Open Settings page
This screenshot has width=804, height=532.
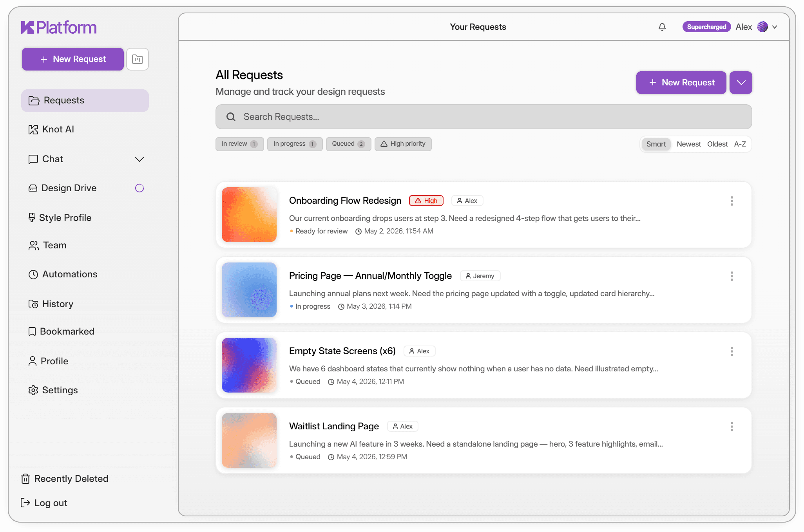(x=85, y=390)
